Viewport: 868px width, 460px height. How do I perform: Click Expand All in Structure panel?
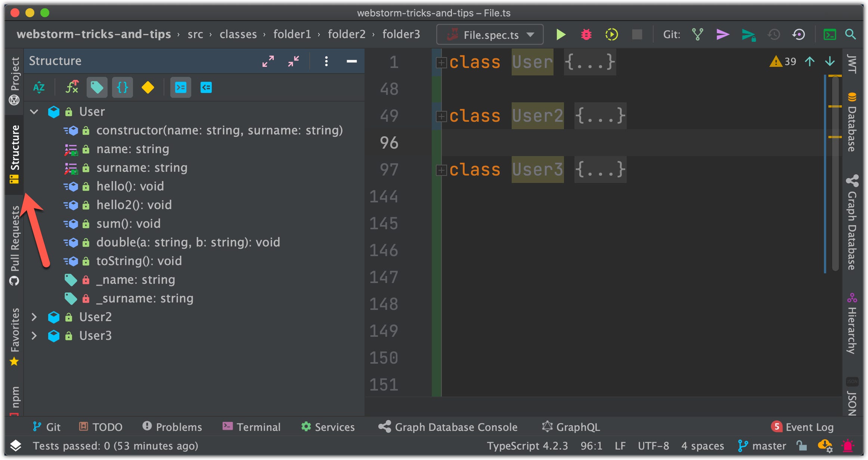point(268,61)
